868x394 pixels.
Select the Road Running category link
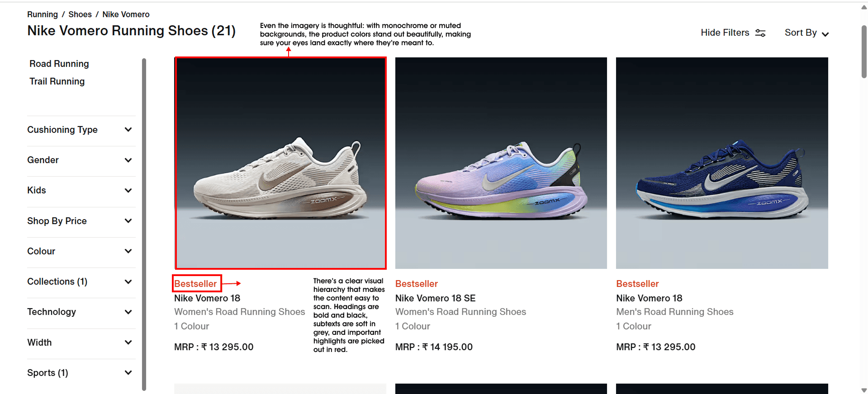pyautogui.click(x=59, y=64)
